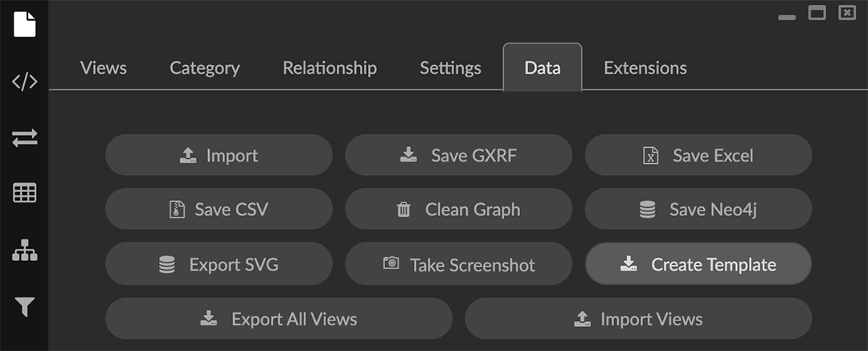Viewport: 868px width, 351px height.
Task: Select the Settings tab
Action: (x=450, y=68)
